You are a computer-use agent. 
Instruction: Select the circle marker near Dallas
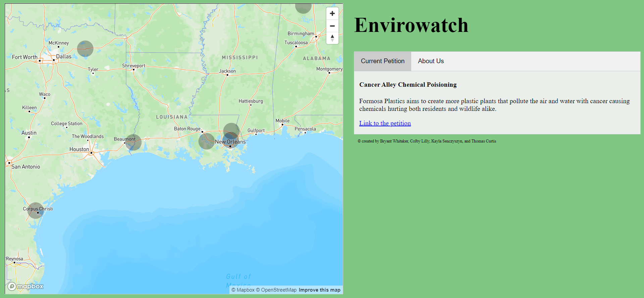pos(85,49)
